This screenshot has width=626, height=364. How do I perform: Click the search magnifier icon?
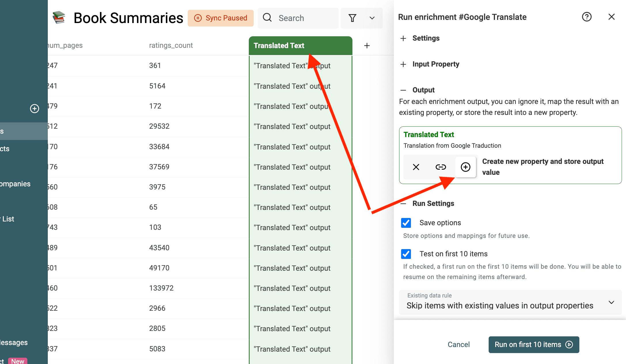point(267,18)
